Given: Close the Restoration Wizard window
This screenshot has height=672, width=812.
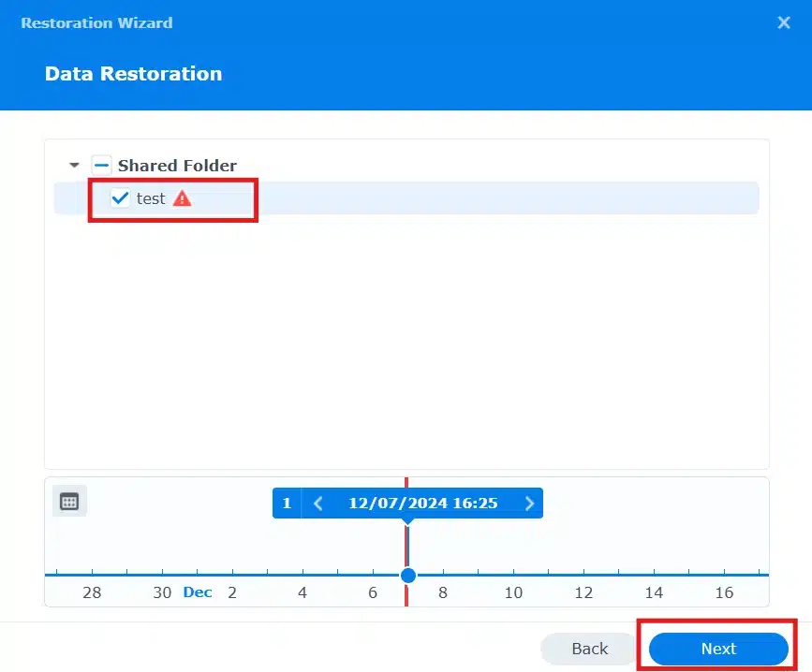Looking at the screenshot, I should click(784, 22).
